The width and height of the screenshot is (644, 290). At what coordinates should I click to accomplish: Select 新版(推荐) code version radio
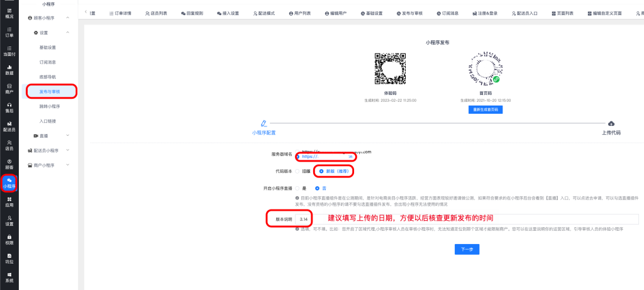(x=321, y=171)
